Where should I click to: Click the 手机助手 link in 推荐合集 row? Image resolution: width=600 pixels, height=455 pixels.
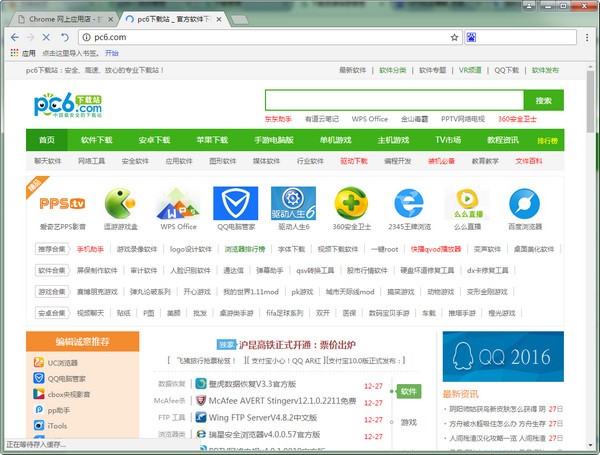[90, 249]
